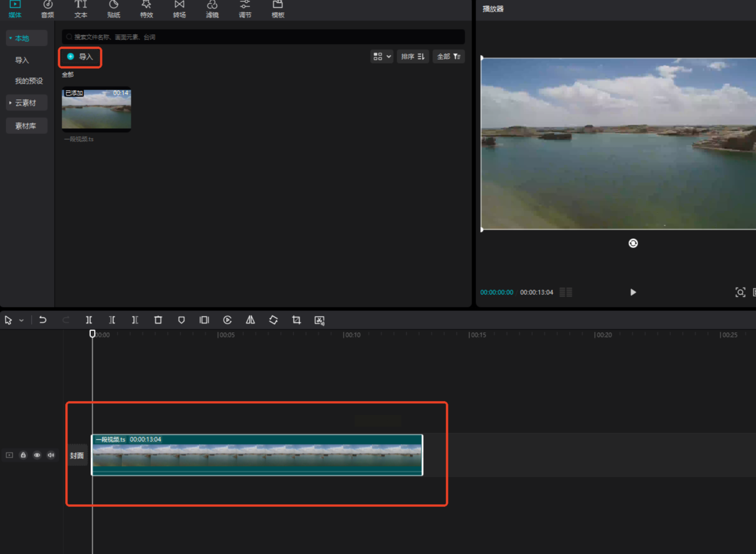This screenshot has width=756, height=554.
Task: Lock the video track
Action: [23, 455]
